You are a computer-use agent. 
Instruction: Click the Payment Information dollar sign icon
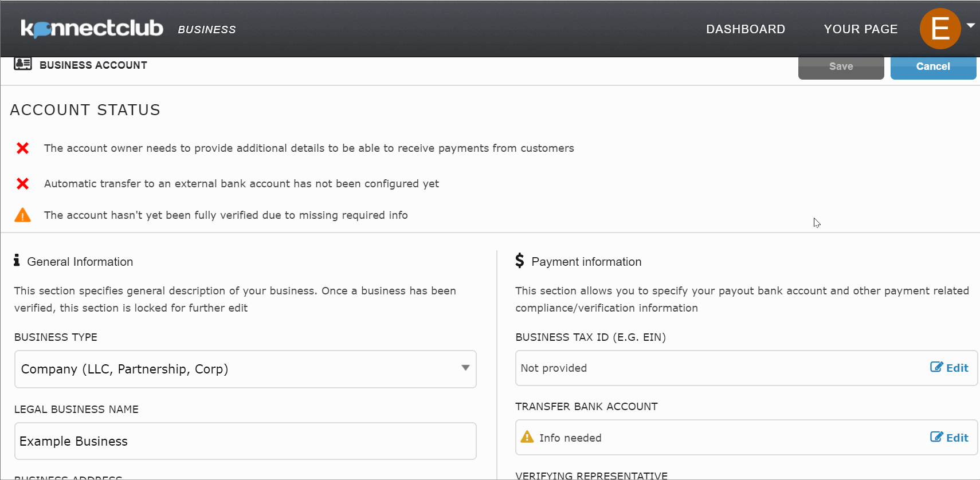coord(519,261)
